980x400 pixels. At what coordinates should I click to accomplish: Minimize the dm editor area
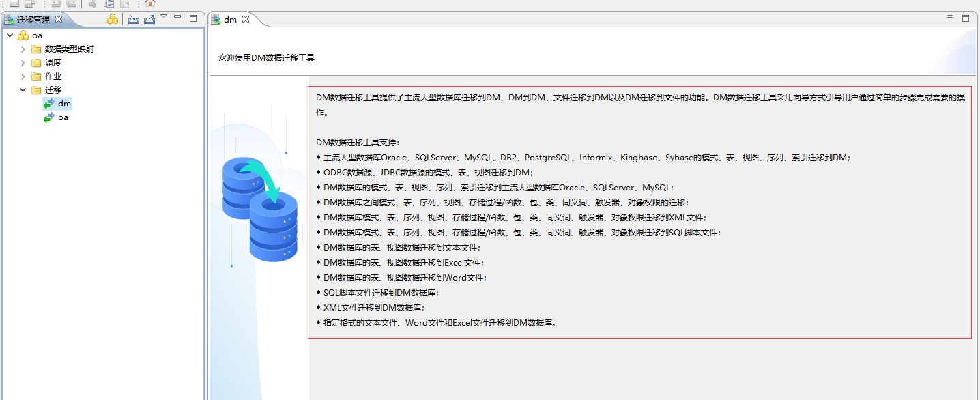950,17
